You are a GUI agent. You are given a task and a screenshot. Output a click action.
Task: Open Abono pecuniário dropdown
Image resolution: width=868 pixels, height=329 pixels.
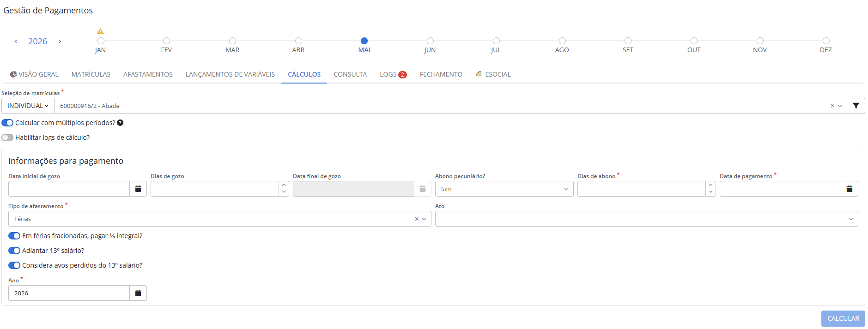[x=504, y=189]
